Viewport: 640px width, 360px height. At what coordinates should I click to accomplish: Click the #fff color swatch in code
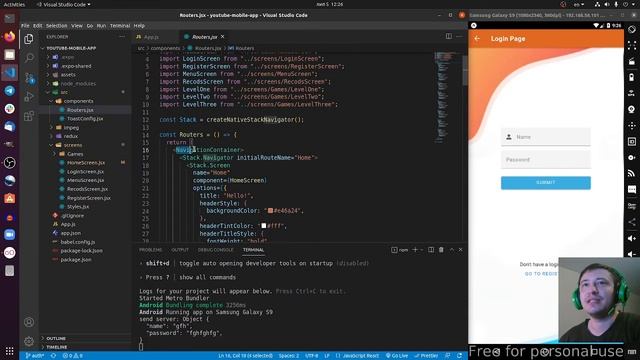[263, 226]
